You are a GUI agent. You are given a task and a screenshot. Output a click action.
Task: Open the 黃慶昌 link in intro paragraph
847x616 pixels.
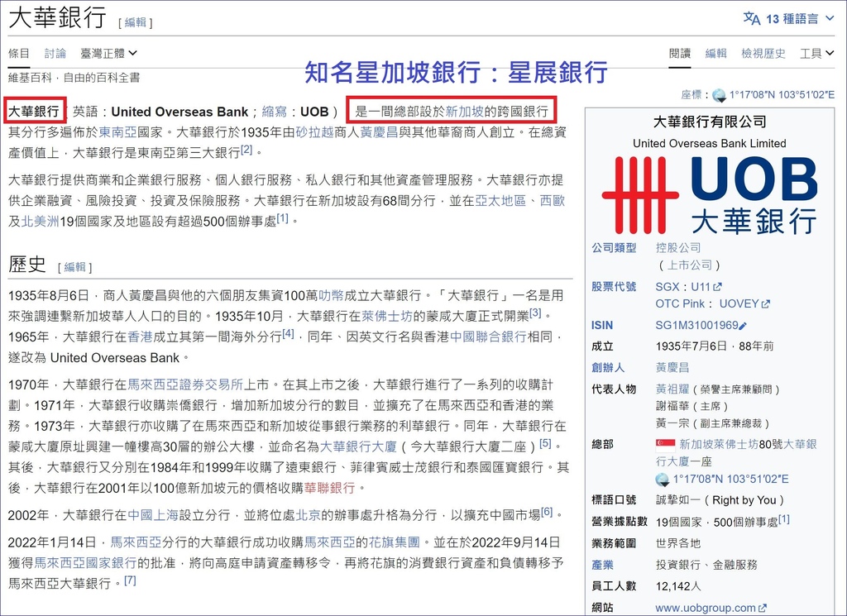379,132
